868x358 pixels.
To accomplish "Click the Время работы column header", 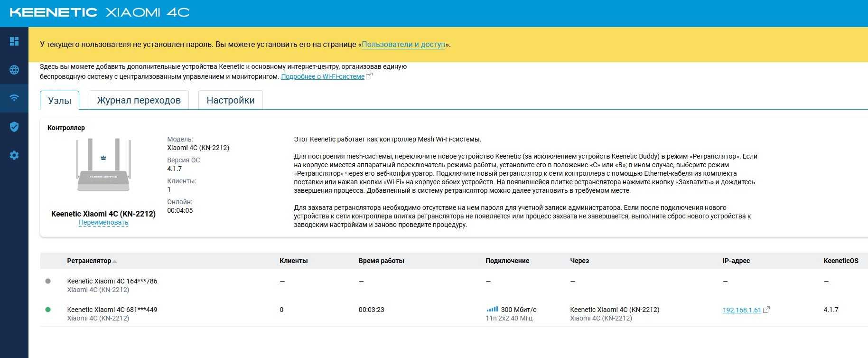I will [x=382, y=261].
